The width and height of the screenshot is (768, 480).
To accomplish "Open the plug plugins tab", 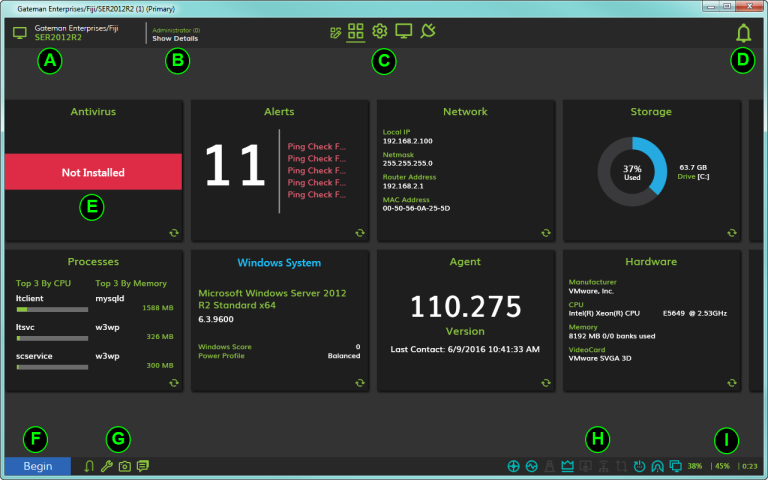I will [x=428, y=31].
